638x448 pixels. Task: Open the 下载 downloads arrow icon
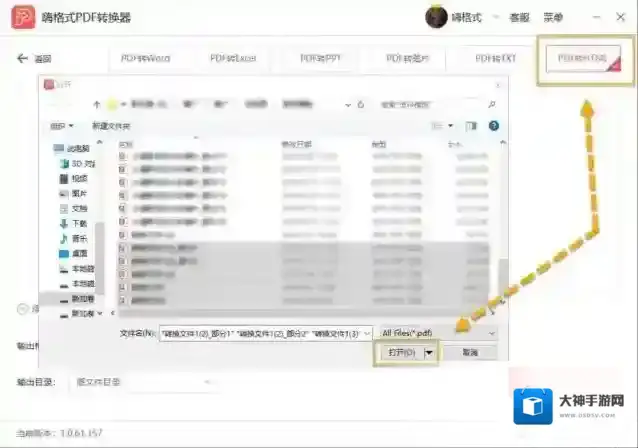pos(64,224)
